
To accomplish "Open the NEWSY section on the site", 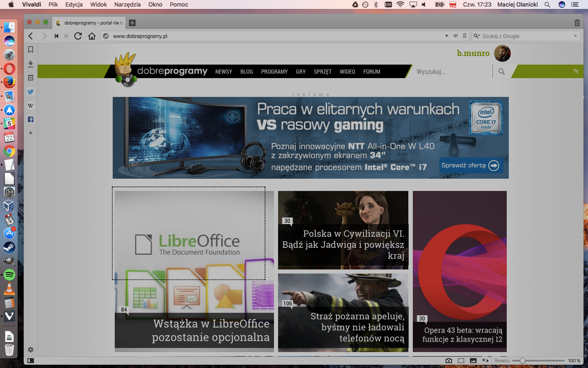I will pos(224,72).
